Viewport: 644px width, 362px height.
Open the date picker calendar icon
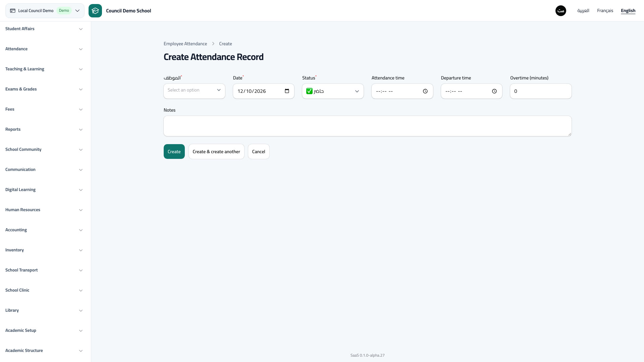pos(287,91)
